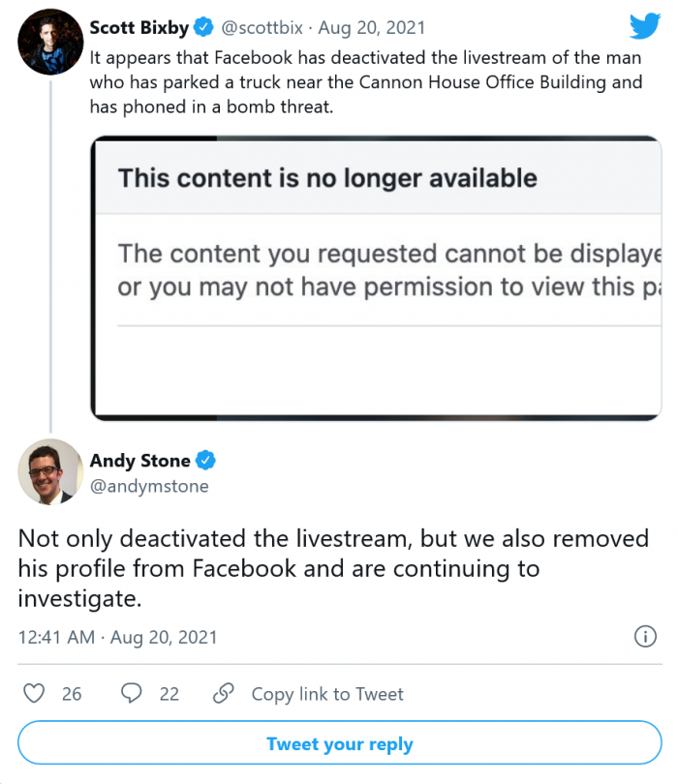Click Scott Bixby's verified badge
The width and height of the screenshot is (678, 784).
click(202, 28)
